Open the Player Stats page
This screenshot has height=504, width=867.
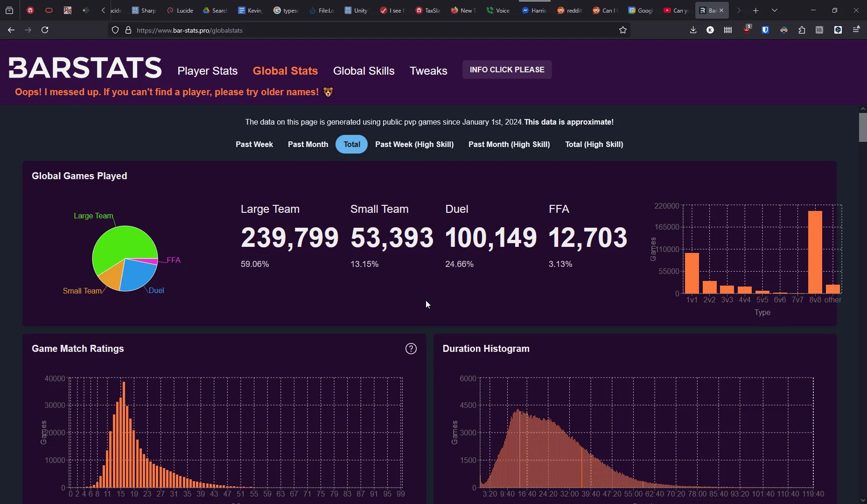(207, 71)
